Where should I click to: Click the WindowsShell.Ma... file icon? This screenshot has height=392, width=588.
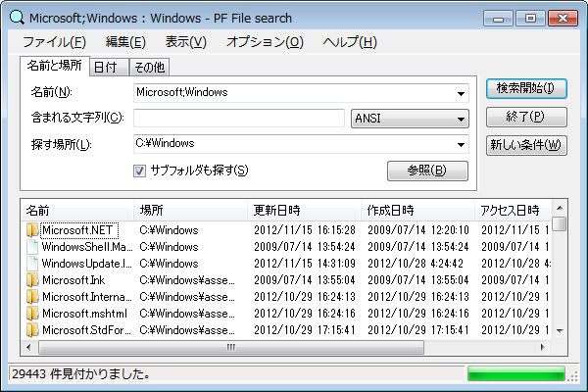click(32, 247)
